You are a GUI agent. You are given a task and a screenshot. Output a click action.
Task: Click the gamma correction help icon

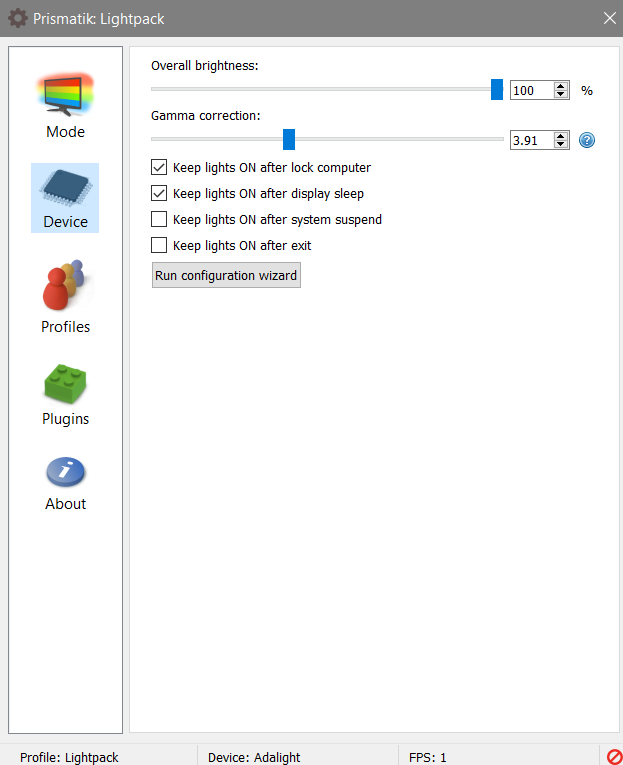pos(587,140)
